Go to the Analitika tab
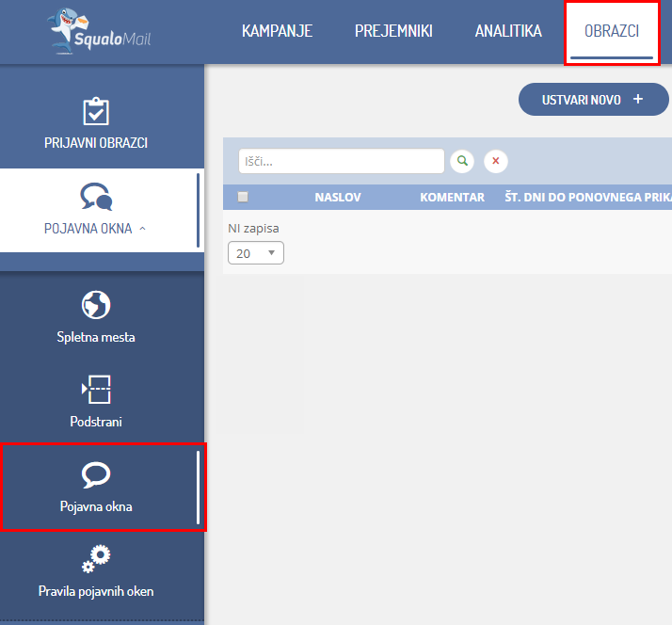 pyautogui.click(x=508, y=31)
